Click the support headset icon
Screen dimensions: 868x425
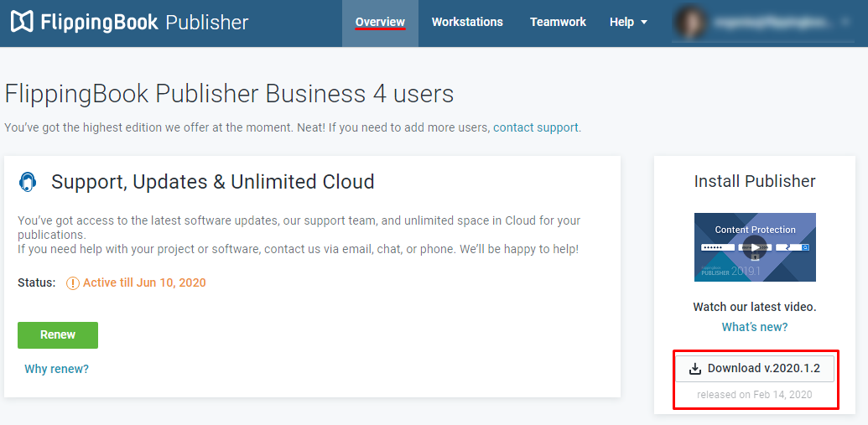29,182
